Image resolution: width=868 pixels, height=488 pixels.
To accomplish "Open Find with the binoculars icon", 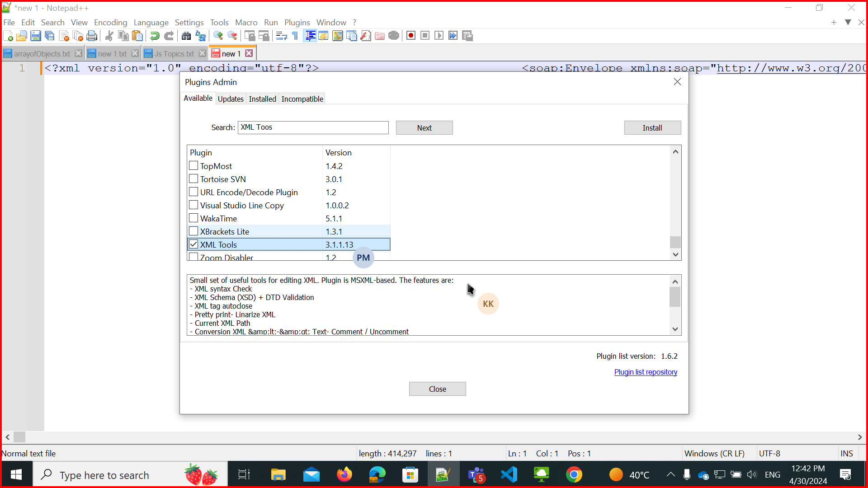I will [186, 36].
